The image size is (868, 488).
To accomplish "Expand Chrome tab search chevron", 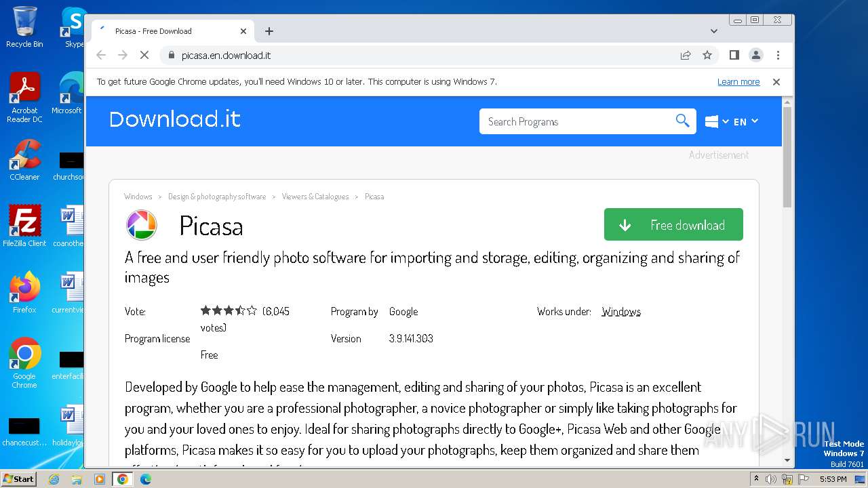I will 714,31.
